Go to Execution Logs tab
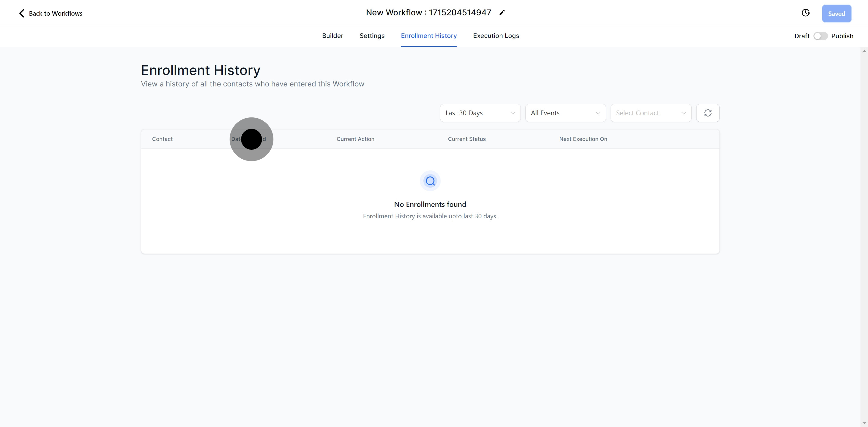 (496, 36)
